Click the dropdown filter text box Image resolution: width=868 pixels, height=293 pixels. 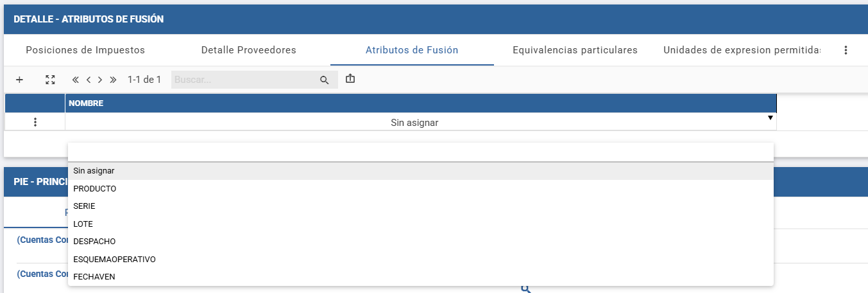421,152
